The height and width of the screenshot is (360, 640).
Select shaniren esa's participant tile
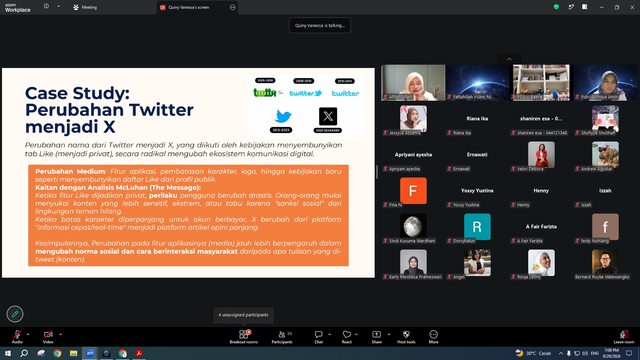[x=541, y=120]
